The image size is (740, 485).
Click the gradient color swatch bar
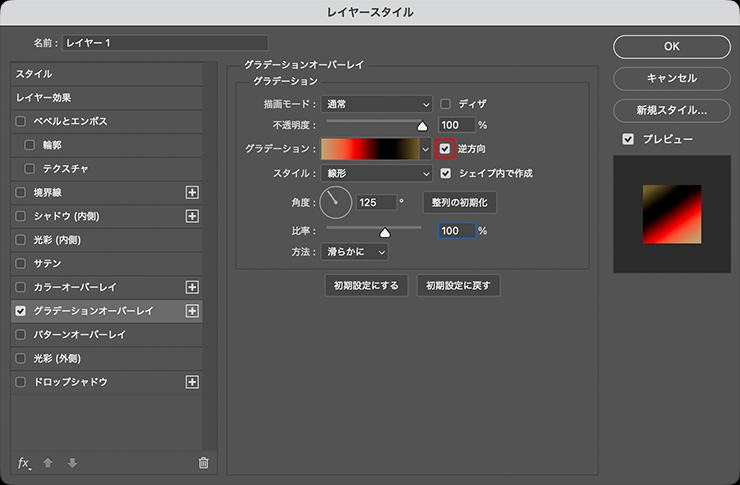pyautogui.click(x=369, y=149)
